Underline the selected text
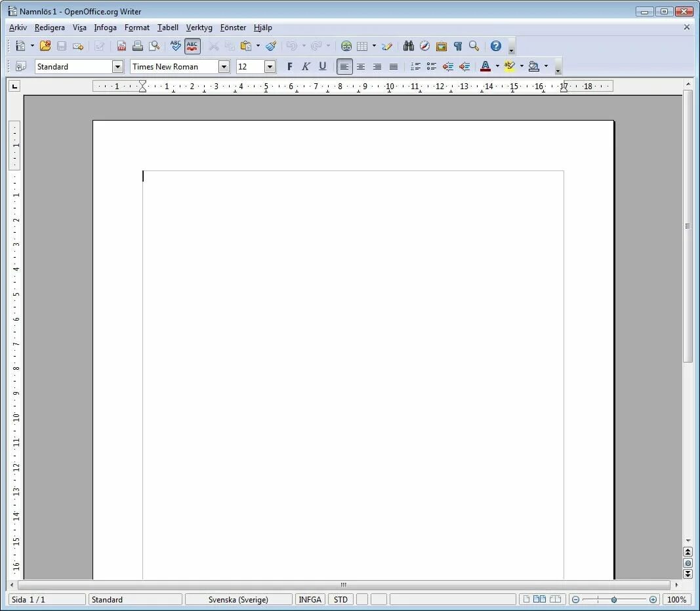 click(322, 66)
